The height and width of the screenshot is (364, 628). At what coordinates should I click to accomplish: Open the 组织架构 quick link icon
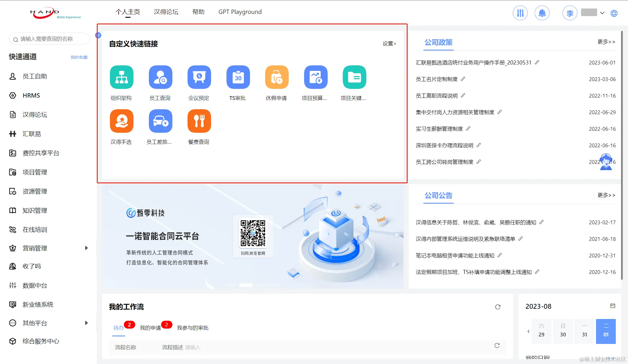click(x=122, y=77)
